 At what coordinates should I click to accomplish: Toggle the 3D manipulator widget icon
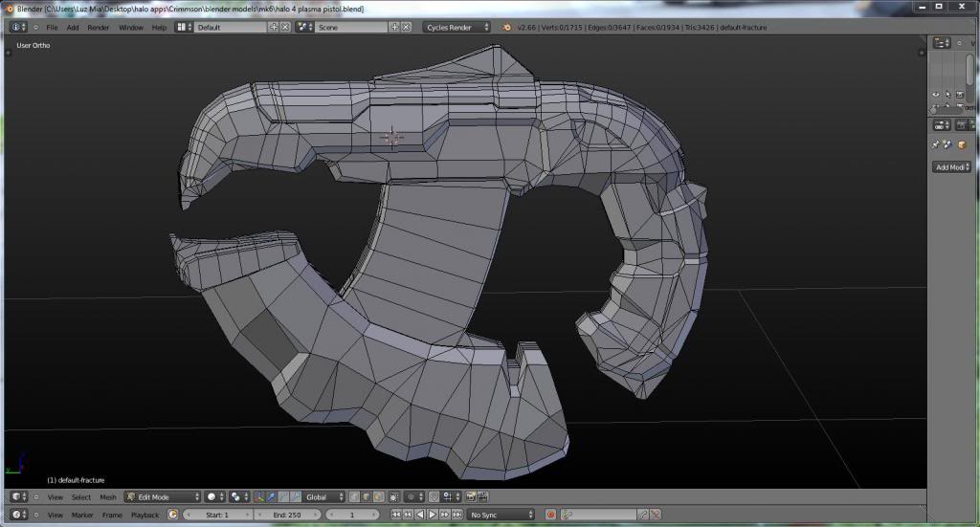pos(258,497)
